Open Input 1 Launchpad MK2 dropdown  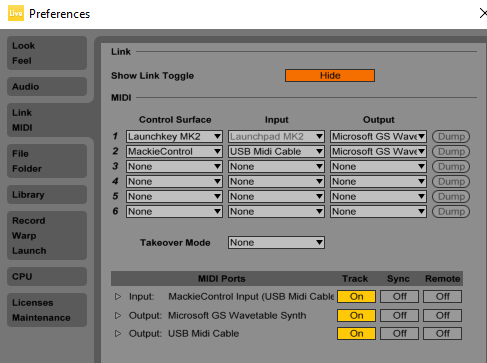point(276,136)
